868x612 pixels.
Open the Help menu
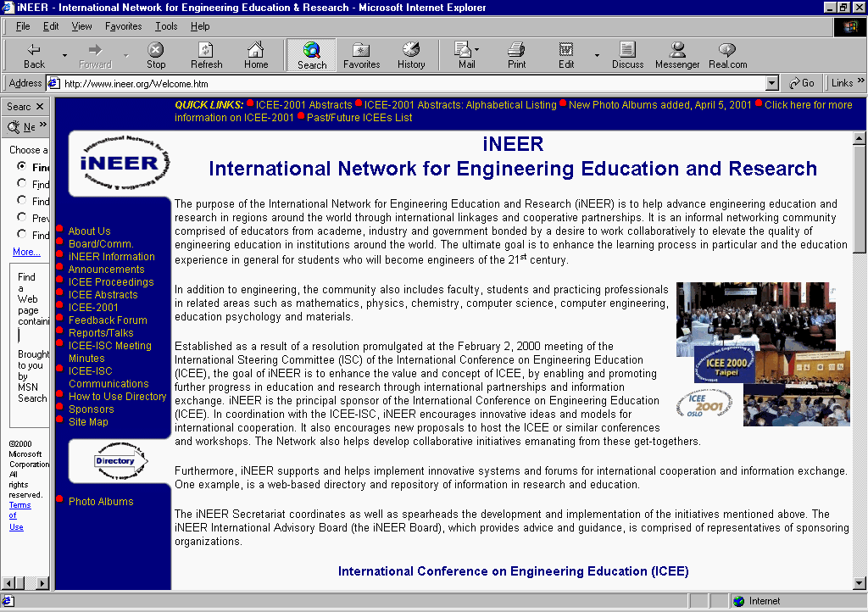click(200, 26)
